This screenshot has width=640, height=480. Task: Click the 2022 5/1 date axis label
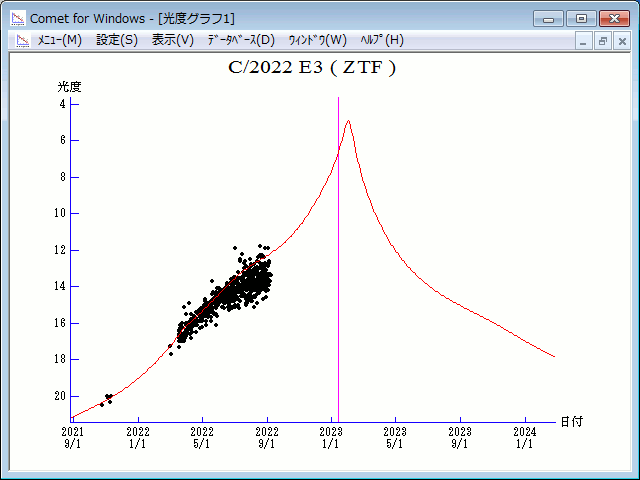coord(202,438)
